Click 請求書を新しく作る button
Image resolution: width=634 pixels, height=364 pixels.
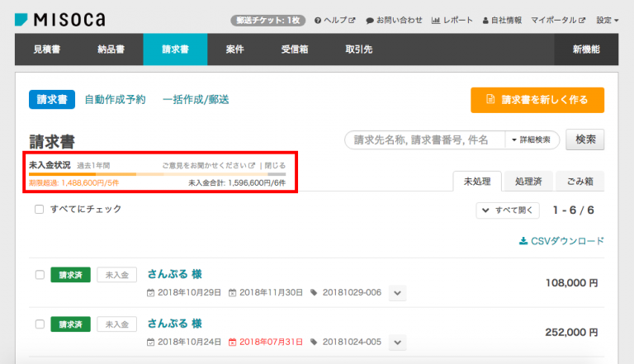[x=537, y=100]
